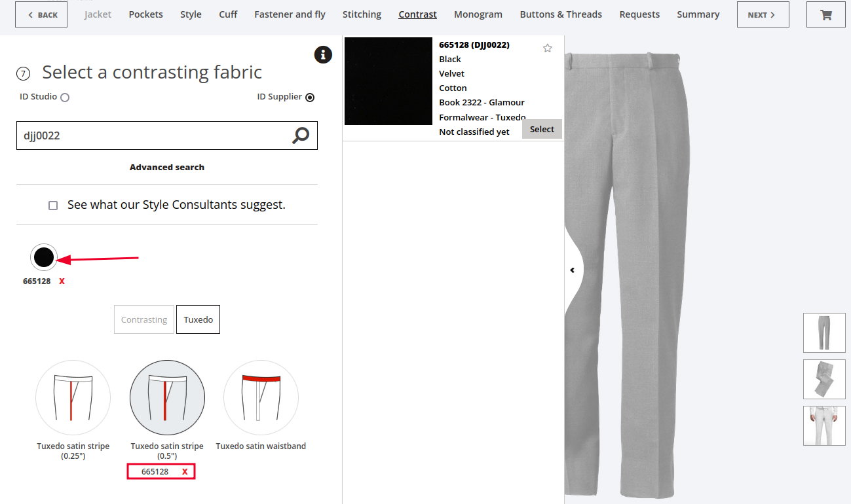
Task: Select the ID Supplier radio button
Action: (x=310, y=98)
